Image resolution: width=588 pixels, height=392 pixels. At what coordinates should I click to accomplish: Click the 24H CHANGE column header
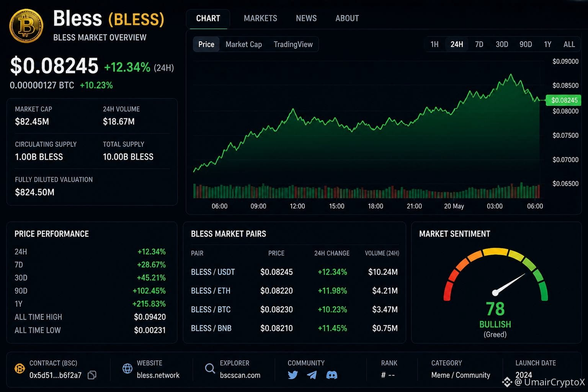tap(332, 253)
